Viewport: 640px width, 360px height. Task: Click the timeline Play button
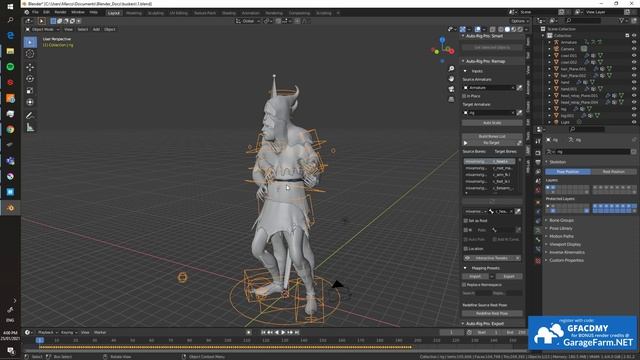coord(283,332)
